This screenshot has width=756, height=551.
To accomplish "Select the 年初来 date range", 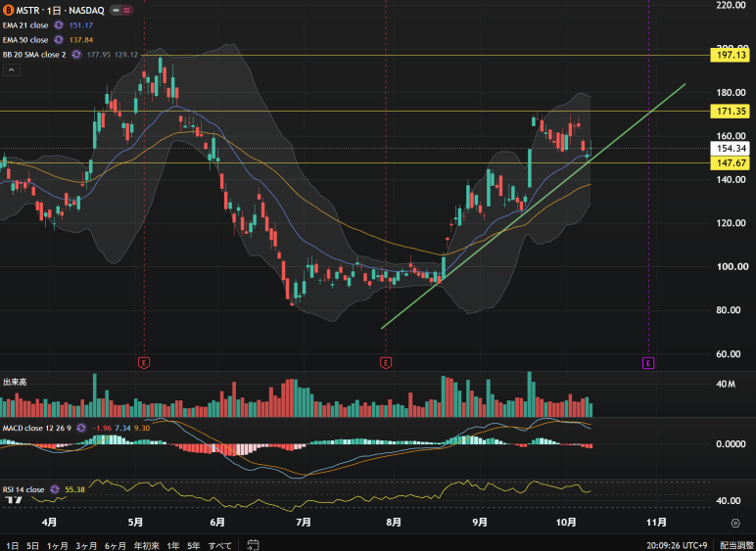I will (147, 545).
